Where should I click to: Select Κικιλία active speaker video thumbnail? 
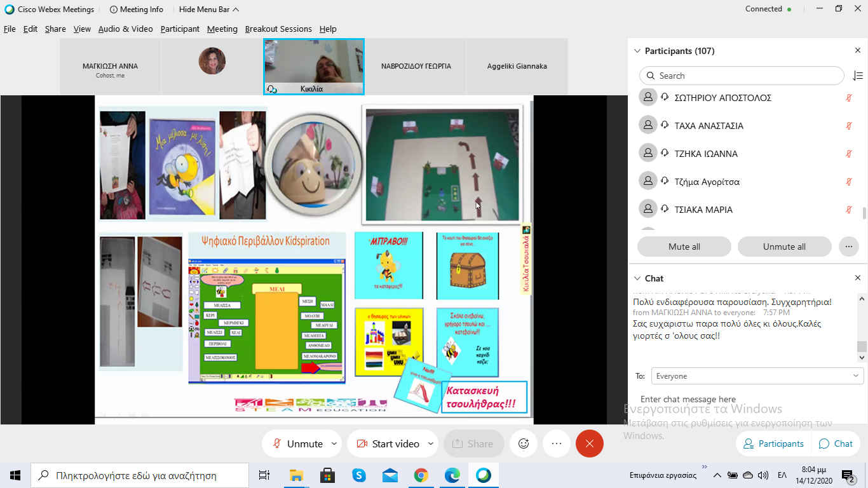pos(314,67)
